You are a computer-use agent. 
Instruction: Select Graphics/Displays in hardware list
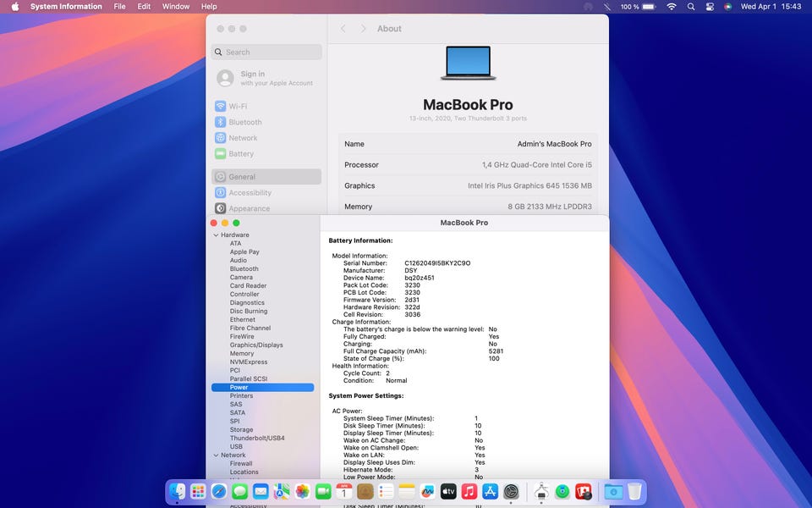coord(256,345)
